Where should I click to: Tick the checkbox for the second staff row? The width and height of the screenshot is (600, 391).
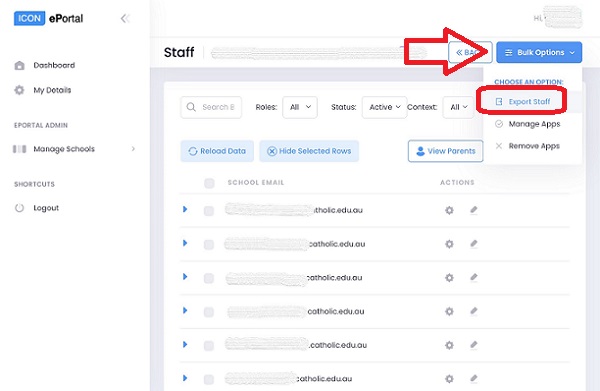209,244
